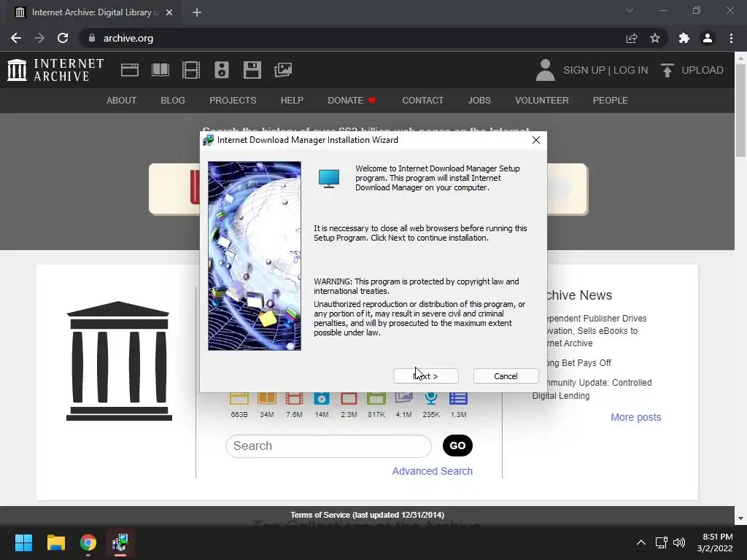Open the volume control in system tray
The width and height of the screenshot is (747, 560).
pos(679,542)
